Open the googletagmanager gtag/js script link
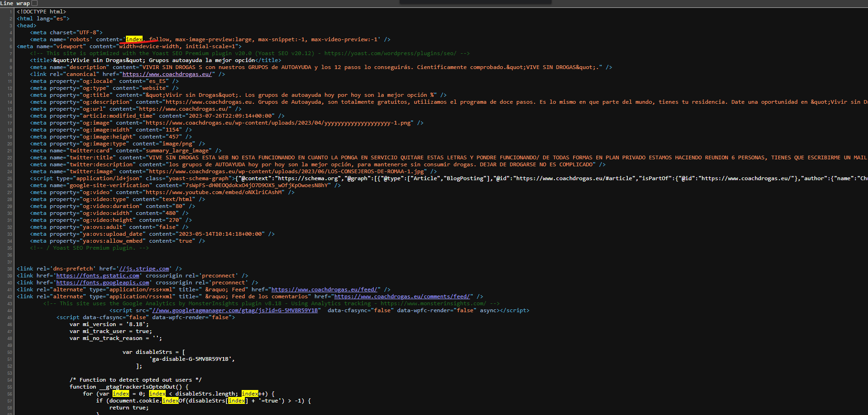Viewport: 868px width, 415px height. [235, 310]
